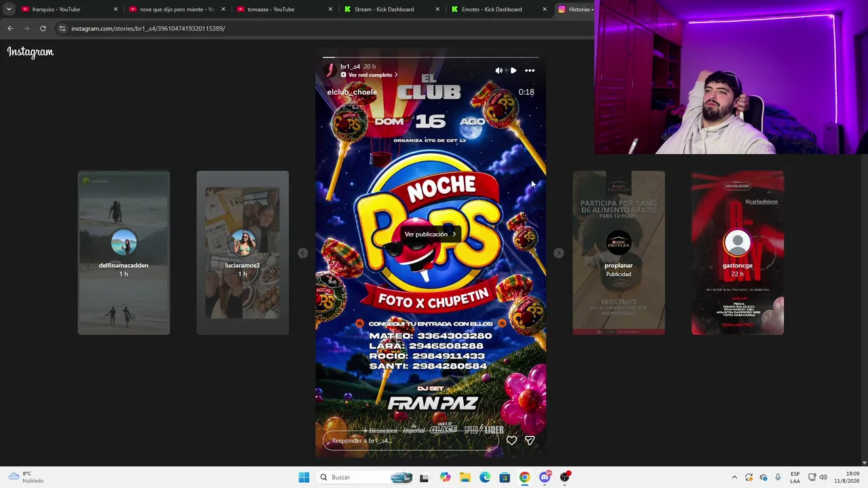Image resolution: width=868 pixels, height=488 pixels.
Task: Share the story with the paper plane icon
Action: click(530, 441)
